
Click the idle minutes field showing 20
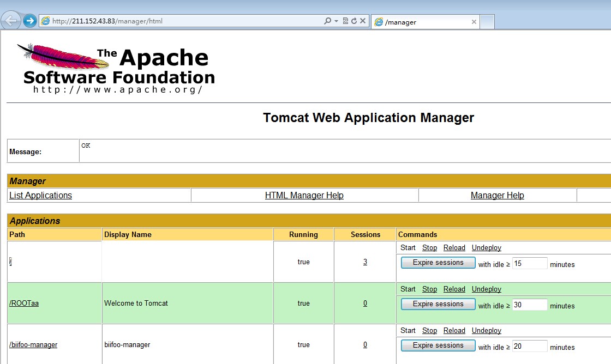click(530, 346)
